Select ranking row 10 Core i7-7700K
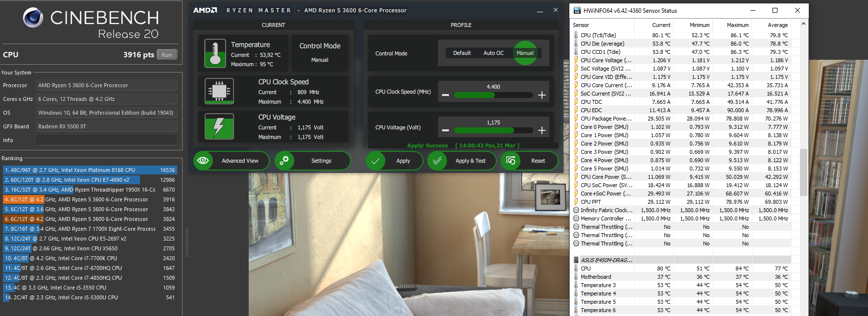Viewport: 868px width, 316px height. pyautogui.click(x=90, y=258)
